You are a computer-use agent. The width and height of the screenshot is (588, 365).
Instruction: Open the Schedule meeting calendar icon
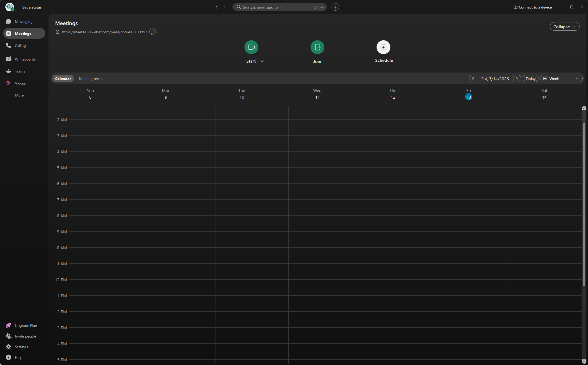coord(383,47)
